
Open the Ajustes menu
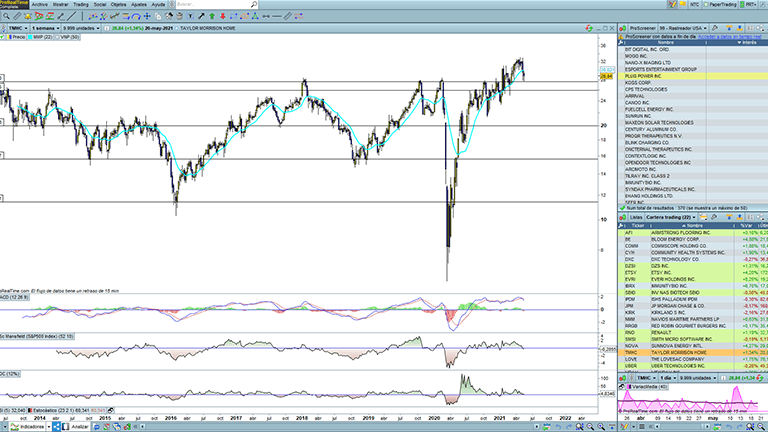(139, 4)
